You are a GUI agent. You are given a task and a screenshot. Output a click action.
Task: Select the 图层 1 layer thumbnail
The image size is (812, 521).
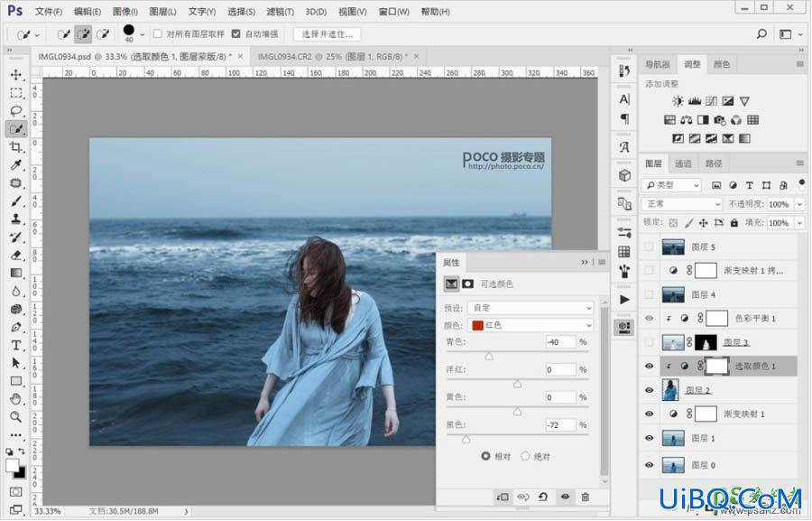(673, 439)
